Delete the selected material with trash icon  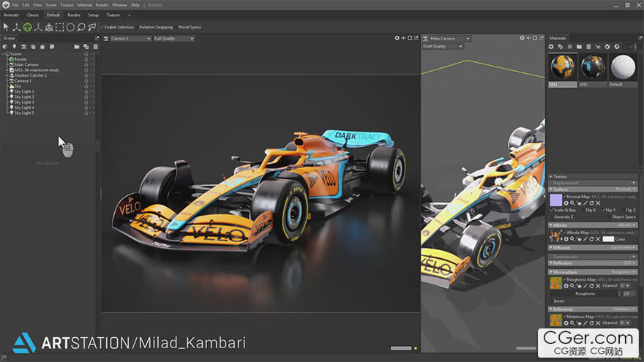tap(588, 47)
